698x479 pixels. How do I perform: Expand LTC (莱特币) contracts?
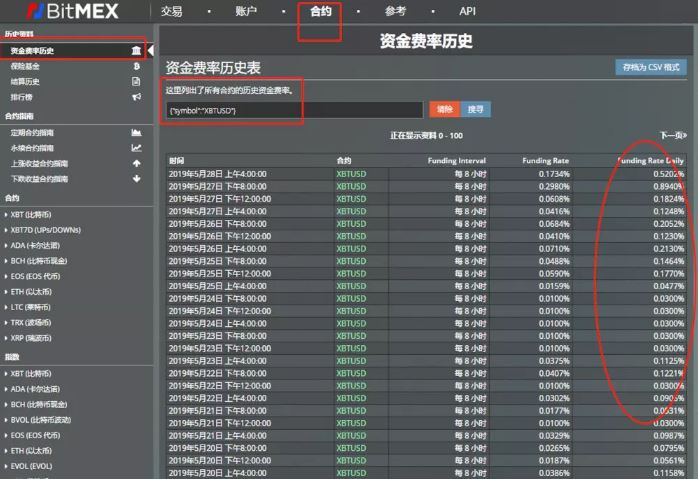click(x=30, y=307)
